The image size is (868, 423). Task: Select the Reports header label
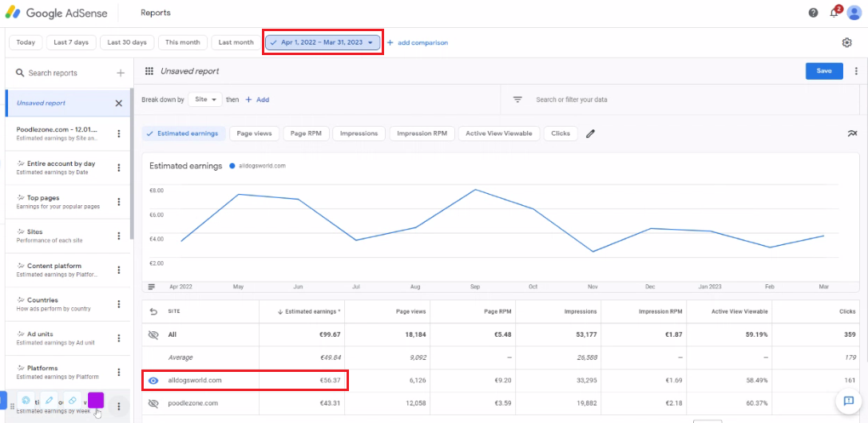click(x=156, y=13)
